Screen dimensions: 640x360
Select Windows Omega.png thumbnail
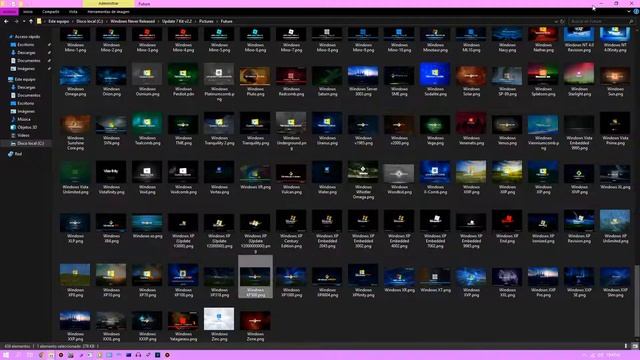pyautogui.click(x=75, y=80)
